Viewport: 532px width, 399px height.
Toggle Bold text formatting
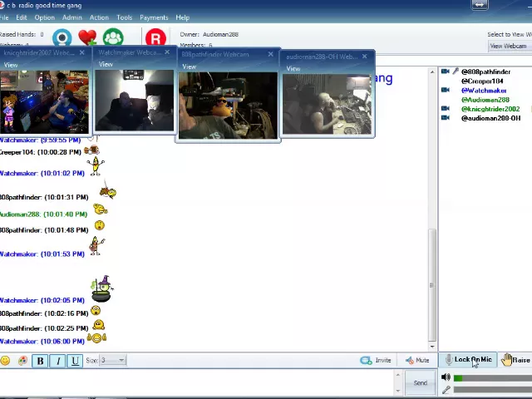pos(40,361)
